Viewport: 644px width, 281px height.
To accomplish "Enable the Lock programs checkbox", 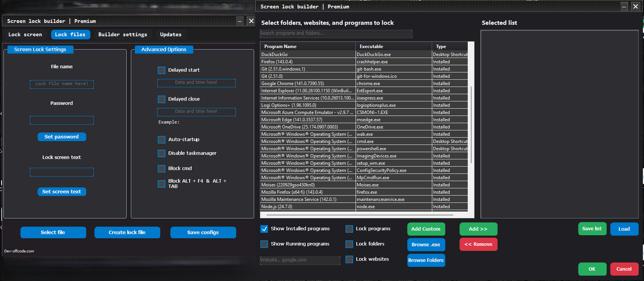I will coord(349,229).
